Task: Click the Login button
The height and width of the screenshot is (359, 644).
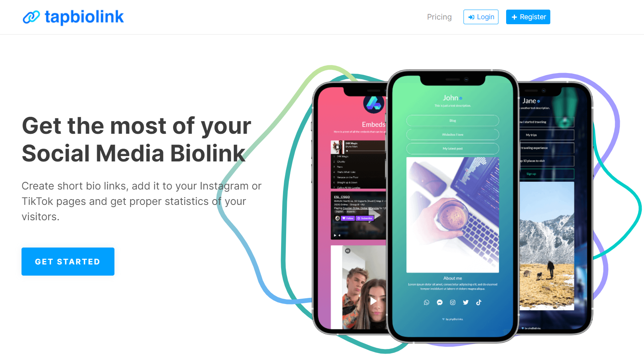Action: pos(481,17)
